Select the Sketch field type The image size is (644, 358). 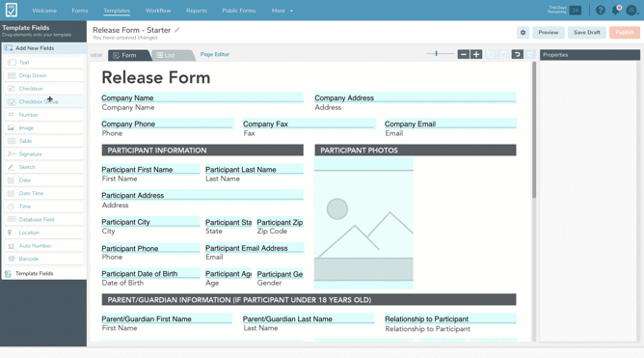pos(44,167)
